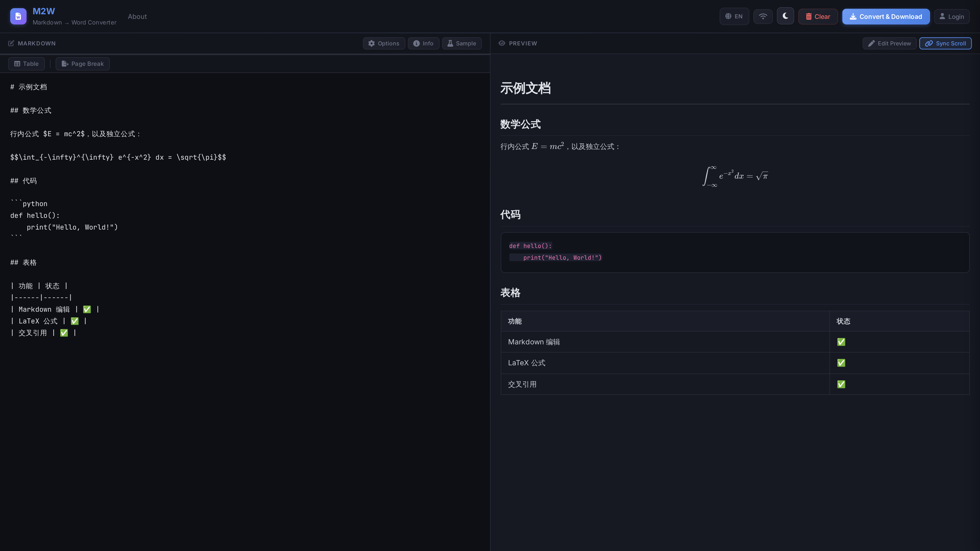
Task: Click Convert & Download button
Action: (x=886, y=16)
